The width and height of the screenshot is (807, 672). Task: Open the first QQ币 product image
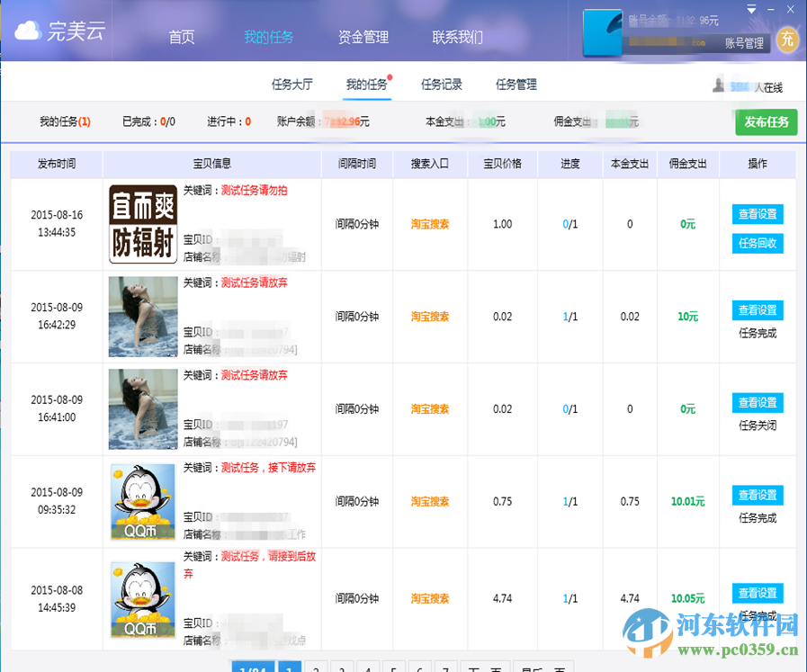(x=142, y=500)
